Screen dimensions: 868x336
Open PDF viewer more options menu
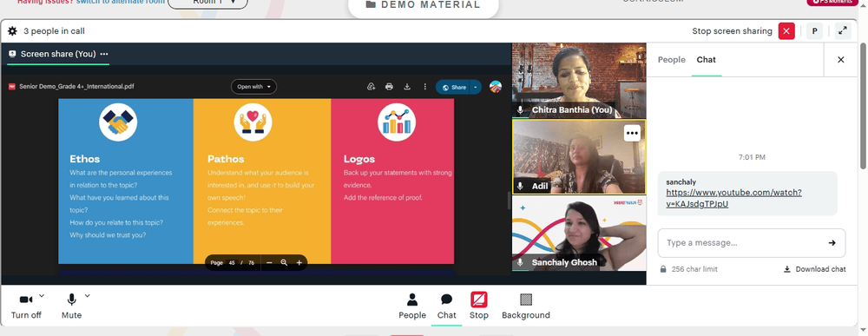(x=424, y=86)
